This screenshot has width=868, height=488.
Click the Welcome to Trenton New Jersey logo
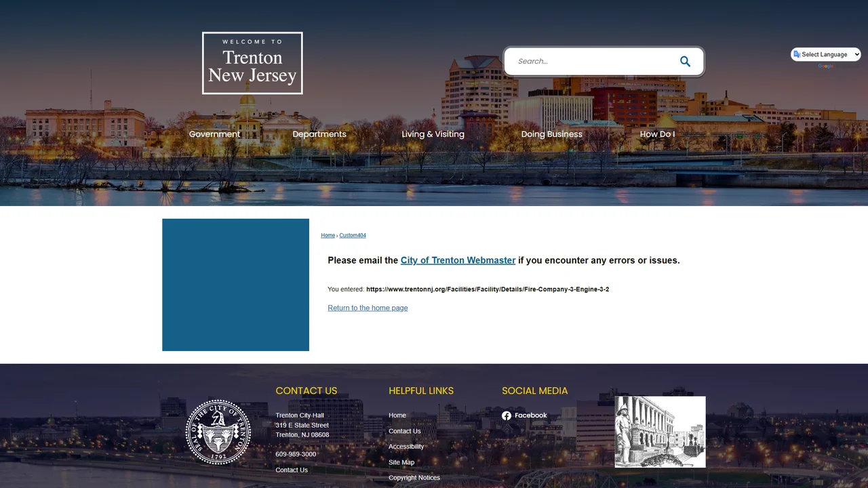[252, 63]
